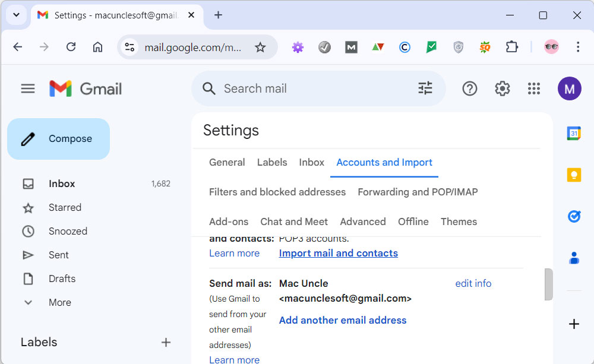This screenshot has height=364, width=594.
Task: Open Gmail quick settings gear
Action: 502,88
